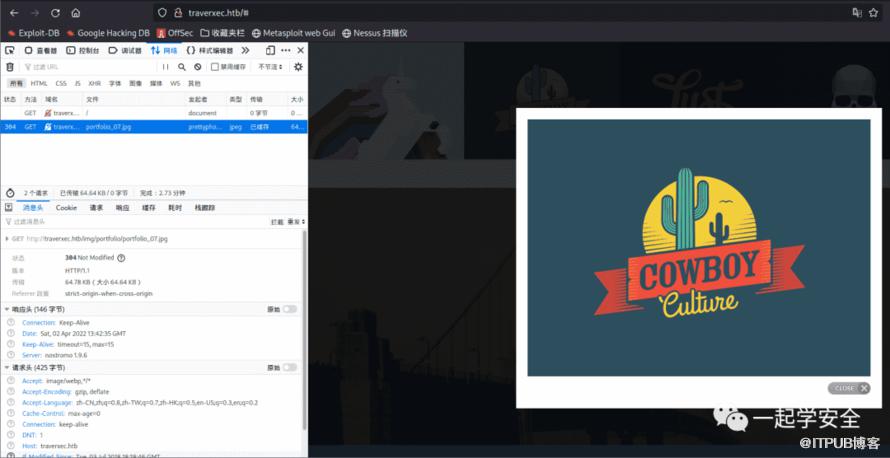Image resolution: width=890 pixels, height=458 pixels.
Task: Select the XHR filter tab
Action: pos(94,84)
